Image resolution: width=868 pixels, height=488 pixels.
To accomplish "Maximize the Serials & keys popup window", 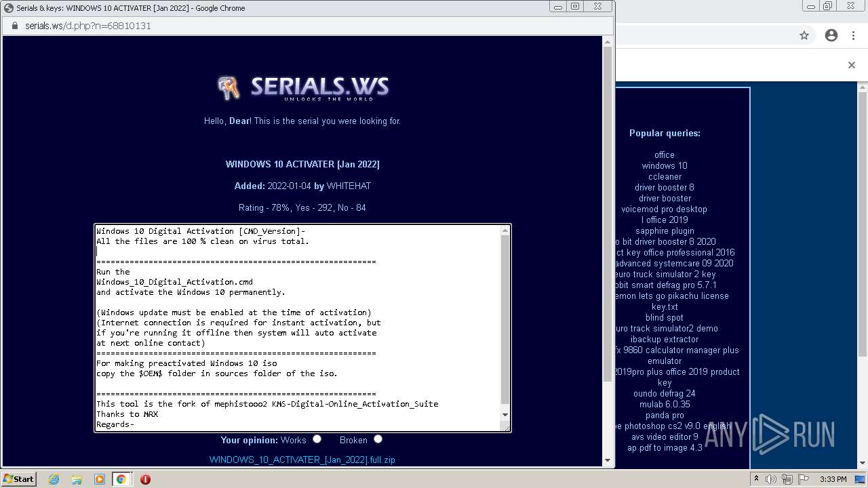I will (575, 7).
